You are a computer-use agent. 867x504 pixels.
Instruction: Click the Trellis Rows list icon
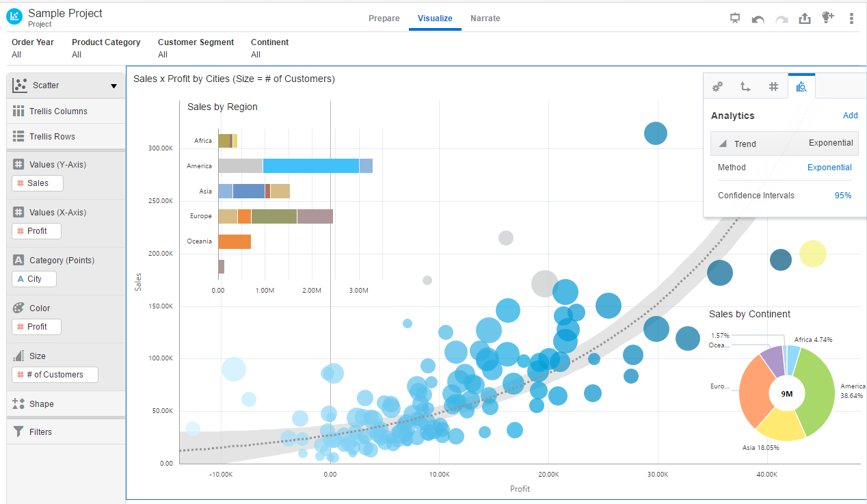pyautogui.click(x=18, y=136)
